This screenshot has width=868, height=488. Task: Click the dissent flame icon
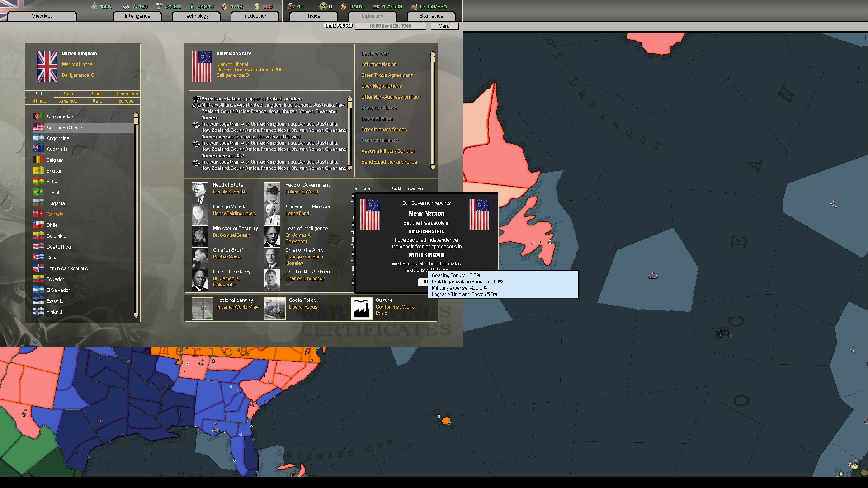(343, 6)
